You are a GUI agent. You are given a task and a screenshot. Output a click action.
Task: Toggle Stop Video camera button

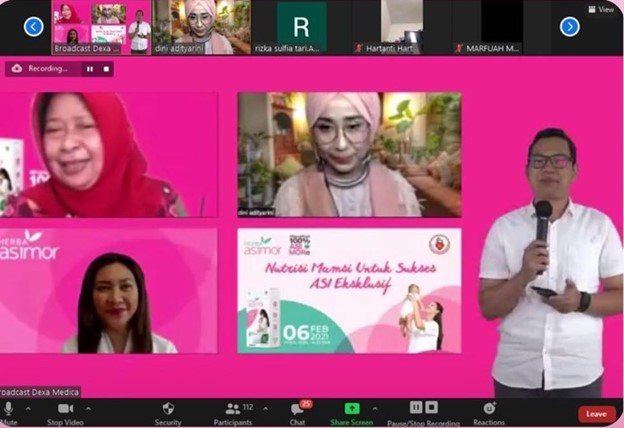(x=65, y=414)
